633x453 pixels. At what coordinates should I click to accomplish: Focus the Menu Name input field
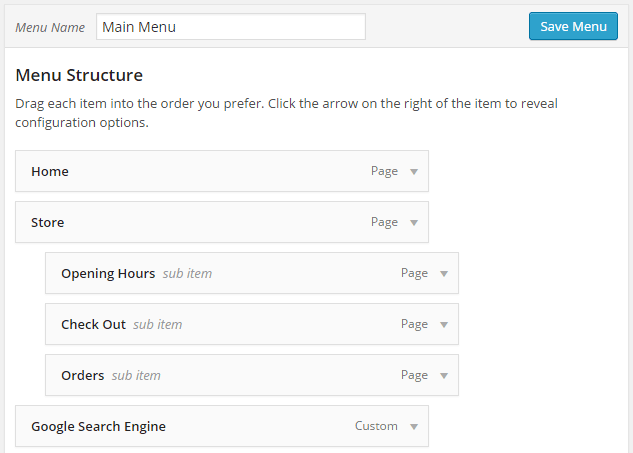click(x=231, y=27)
